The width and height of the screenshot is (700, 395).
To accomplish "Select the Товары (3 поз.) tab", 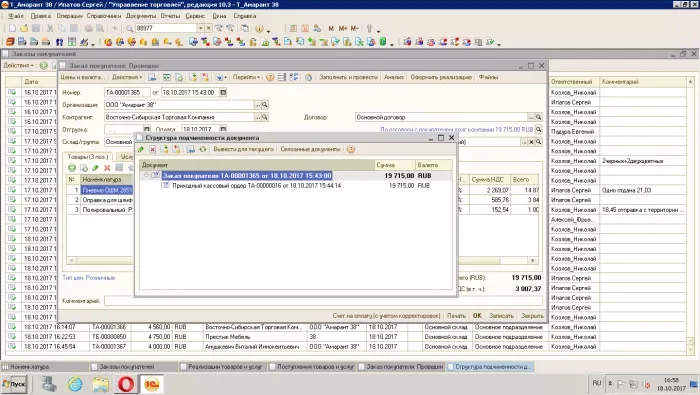I will coord(88,157).
